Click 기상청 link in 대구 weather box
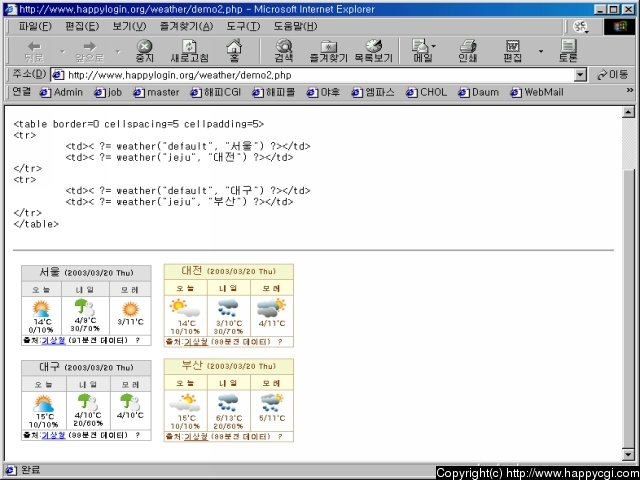The image size is (640, 480). pos(53,435)
